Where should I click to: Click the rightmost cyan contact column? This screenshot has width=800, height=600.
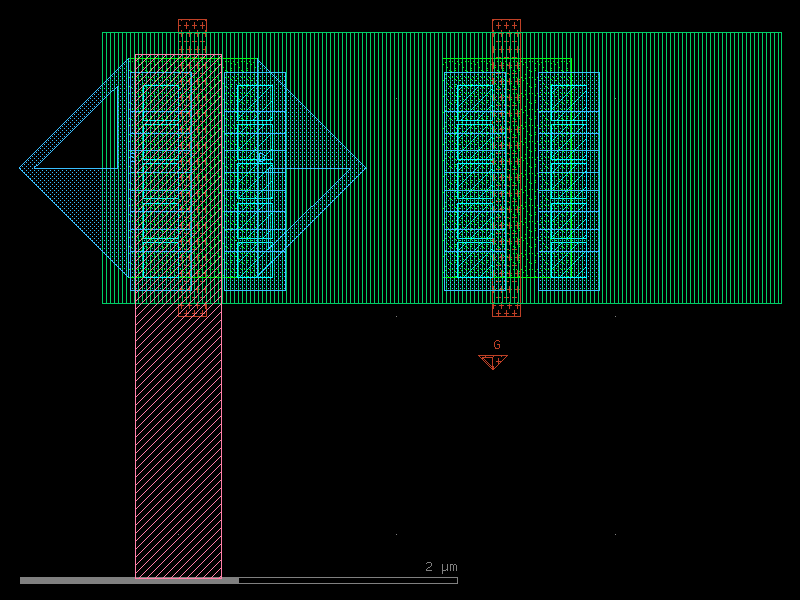coord(569,181)
